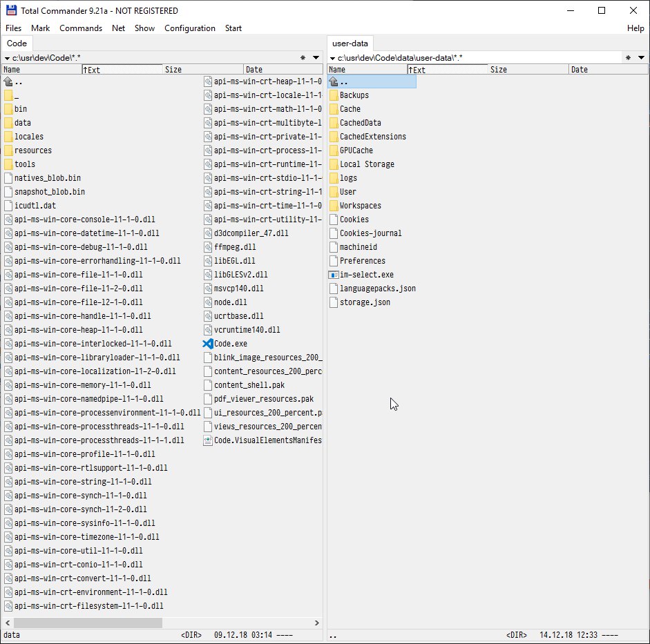Open the right panel drive dropdown before the user-data path
The height and width of the screenshot is (644, 650).
pos(332,59)
